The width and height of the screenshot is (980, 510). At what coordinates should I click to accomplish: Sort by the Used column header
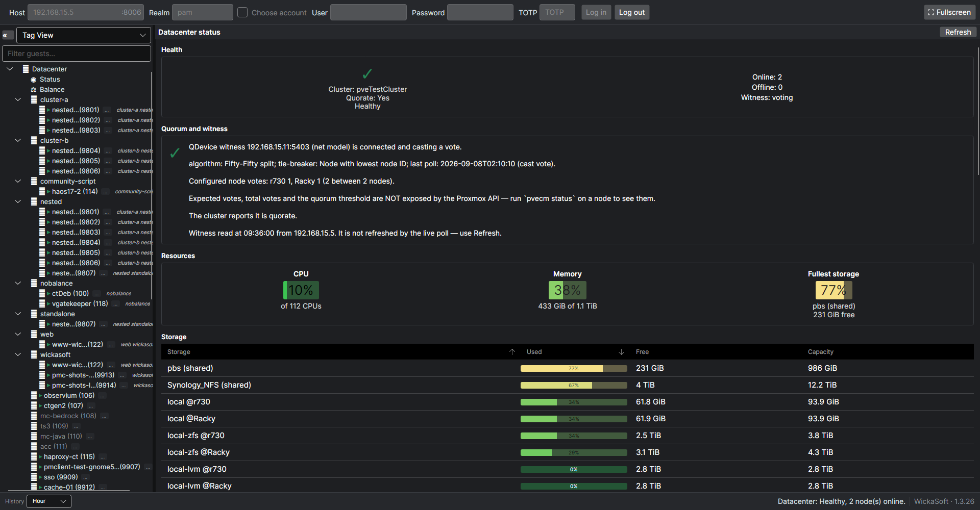[575, 352]
